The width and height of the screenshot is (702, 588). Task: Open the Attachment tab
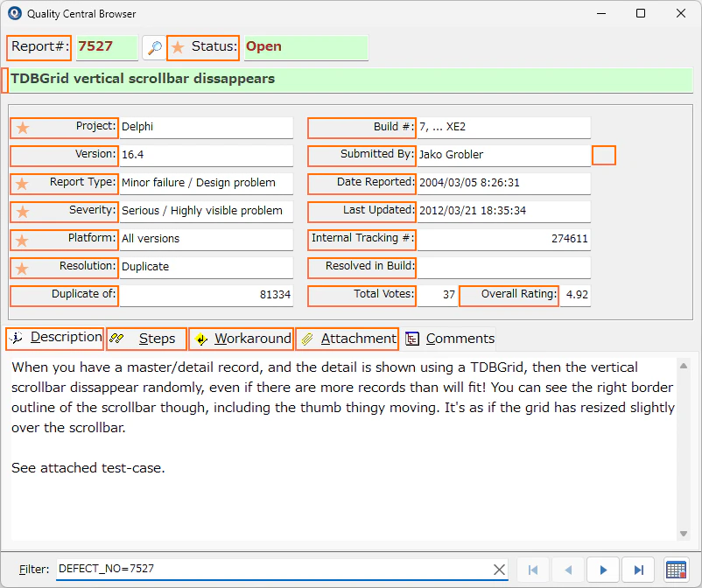point(347,339)
